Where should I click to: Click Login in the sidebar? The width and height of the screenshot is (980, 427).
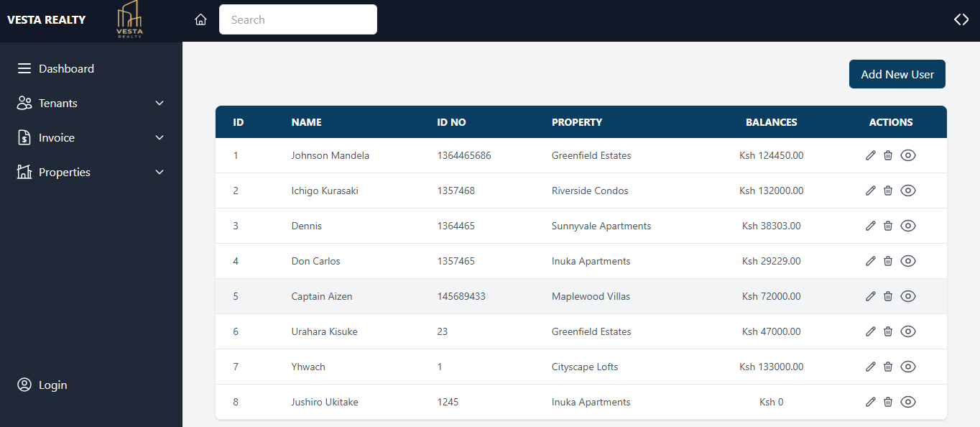52,385
